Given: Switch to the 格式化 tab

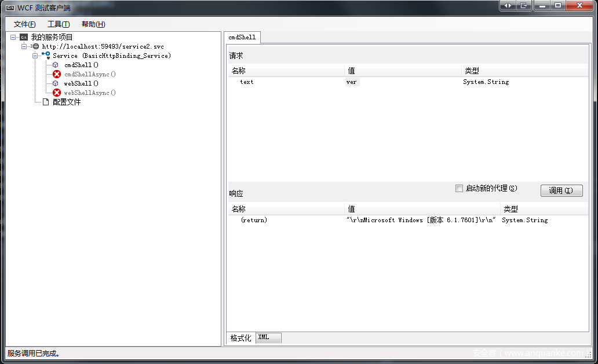Looking at the screenshot, I should [x=240, y=338].
